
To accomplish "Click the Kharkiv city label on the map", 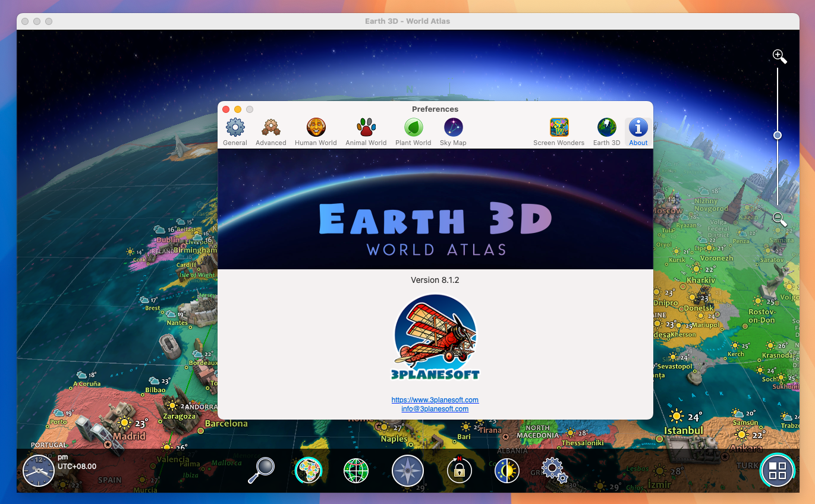I will (701, 280).
